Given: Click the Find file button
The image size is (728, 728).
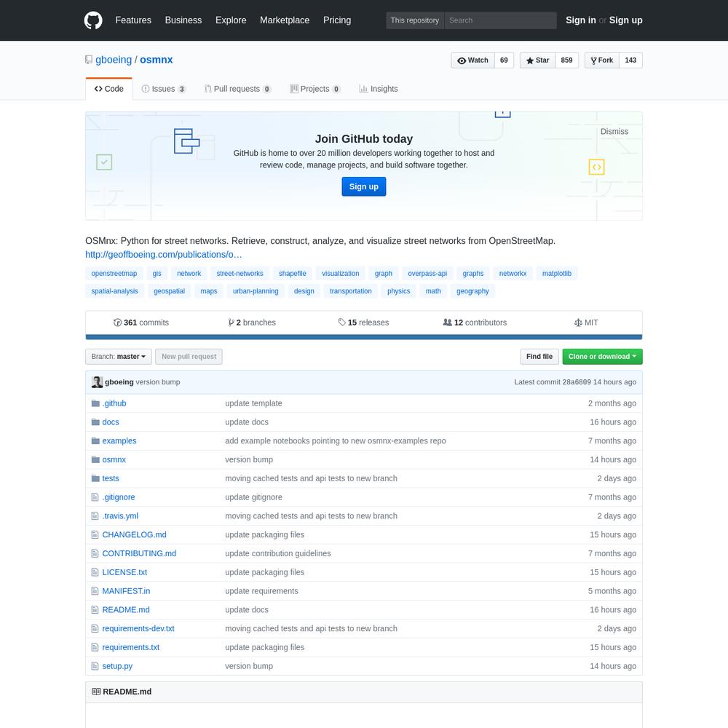Looking at the screenshot, I should click(539, 357).
